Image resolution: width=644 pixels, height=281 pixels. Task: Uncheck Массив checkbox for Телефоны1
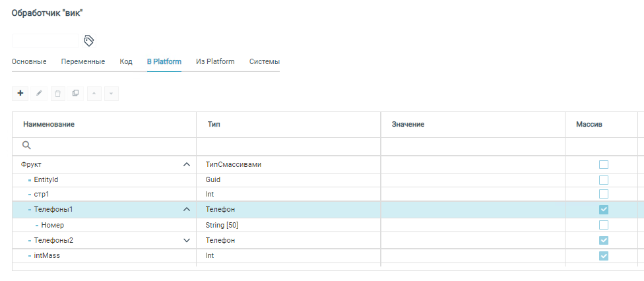(603, 210)
